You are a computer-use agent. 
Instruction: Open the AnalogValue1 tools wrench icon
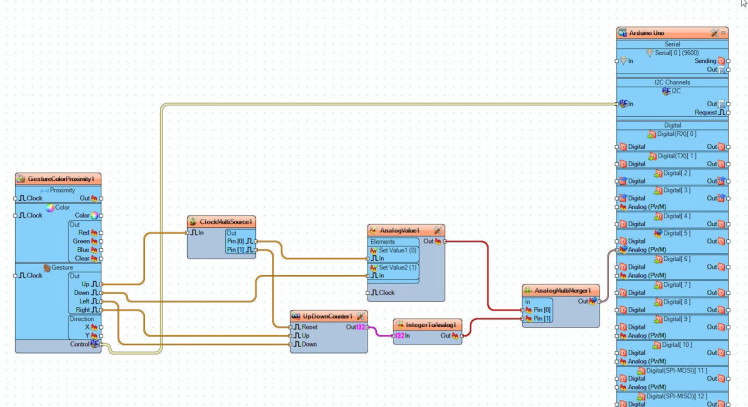437,230
